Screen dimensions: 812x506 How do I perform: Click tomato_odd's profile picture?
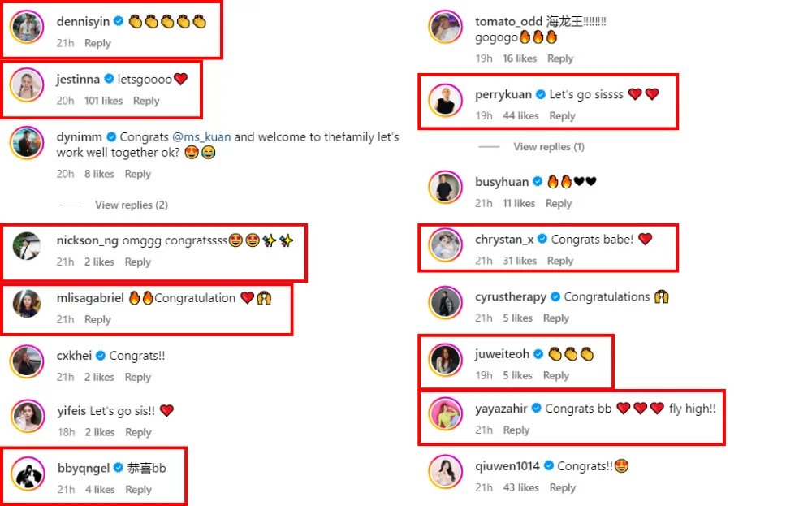445,28
